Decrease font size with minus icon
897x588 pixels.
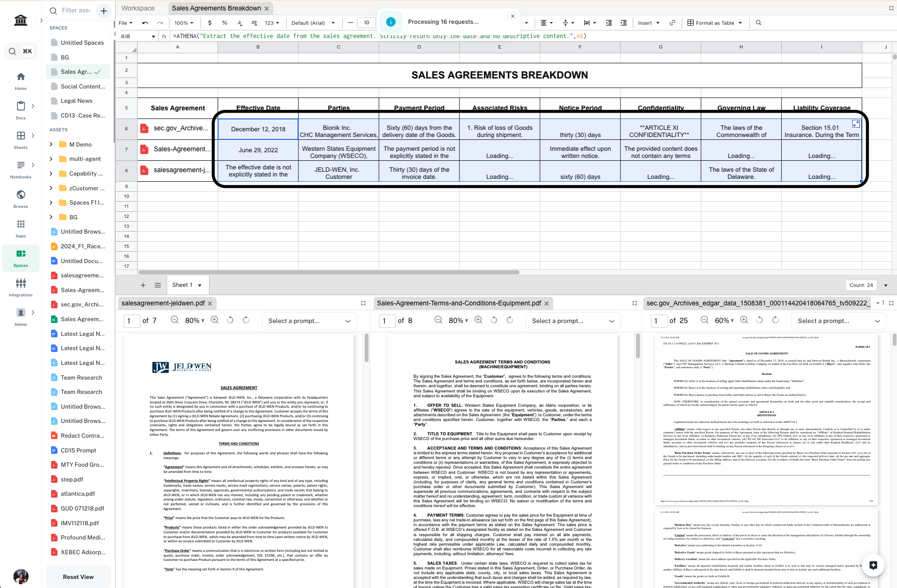pos(350,23)
